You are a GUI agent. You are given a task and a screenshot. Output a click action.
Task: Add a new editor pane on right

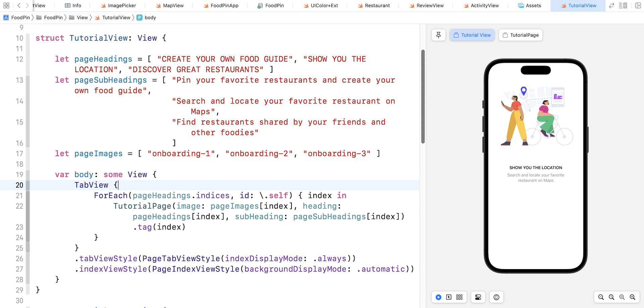click(638, 5)
